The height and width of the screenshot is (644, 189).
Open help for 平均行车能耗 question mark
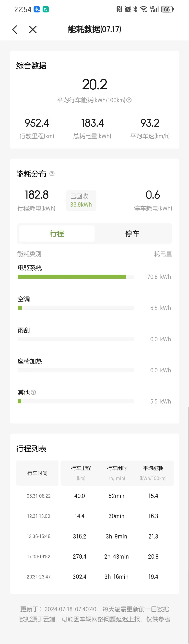(129, 100)
